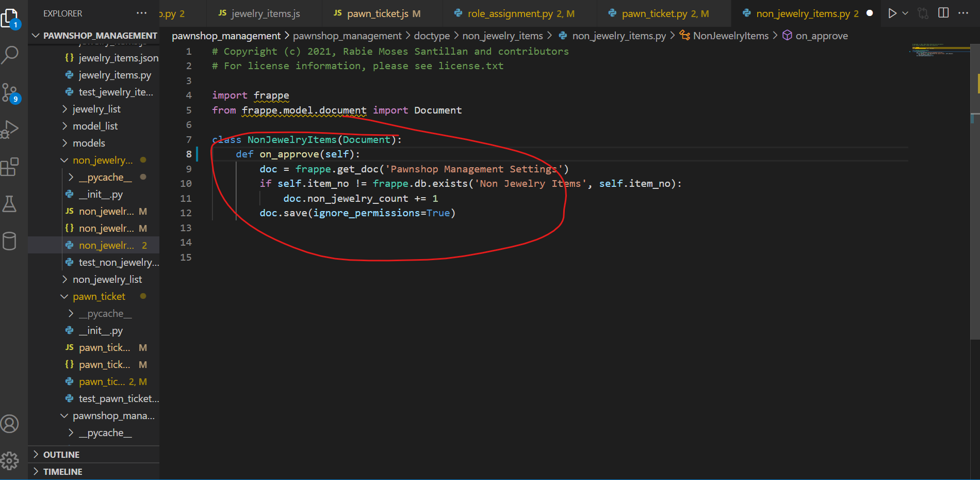Run the Python file with play button
The height and width of the screenshot is (480, 980).
(x=892, y=13)
